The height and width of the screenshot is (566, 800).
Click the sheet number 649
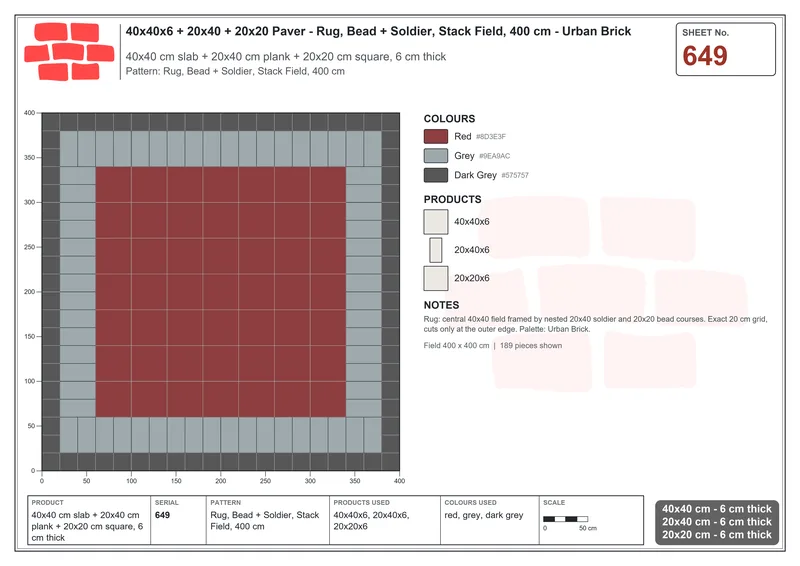point(705,56)
